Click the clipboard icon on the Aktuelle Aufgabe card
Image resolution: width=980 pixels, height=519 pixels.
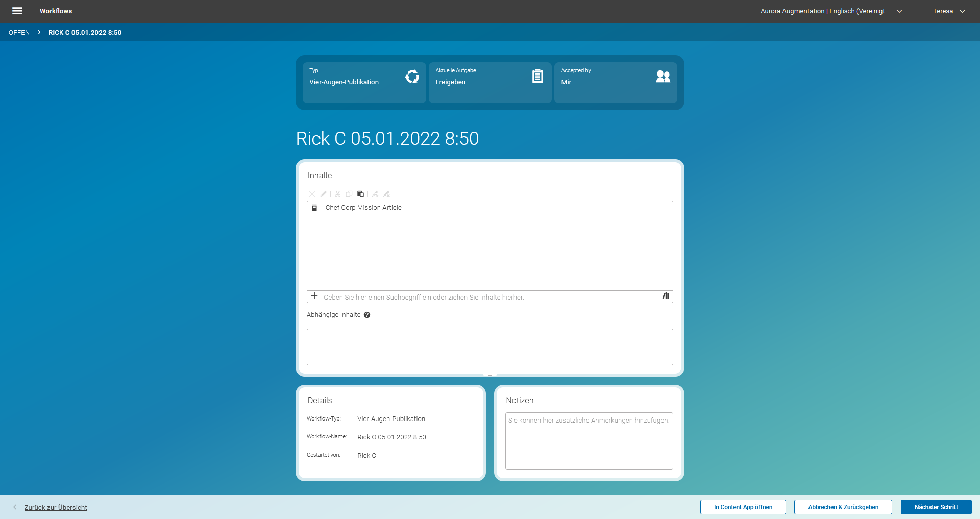point(537,76)
